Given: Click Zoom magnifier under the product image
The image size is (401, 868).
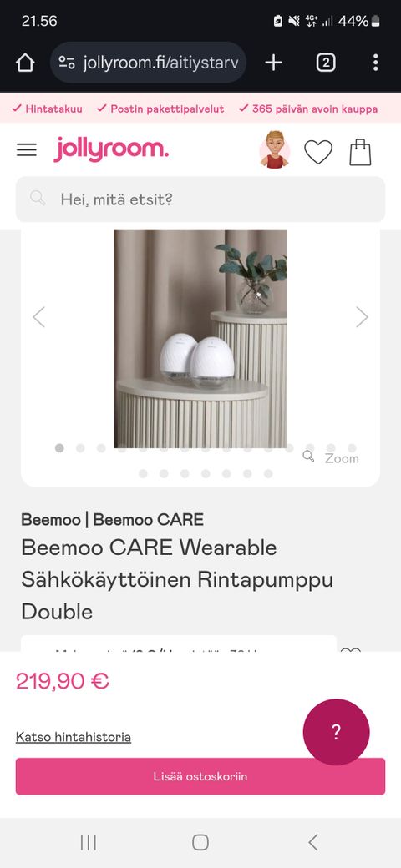Looking at the screenshot, I should pos(331,458).
